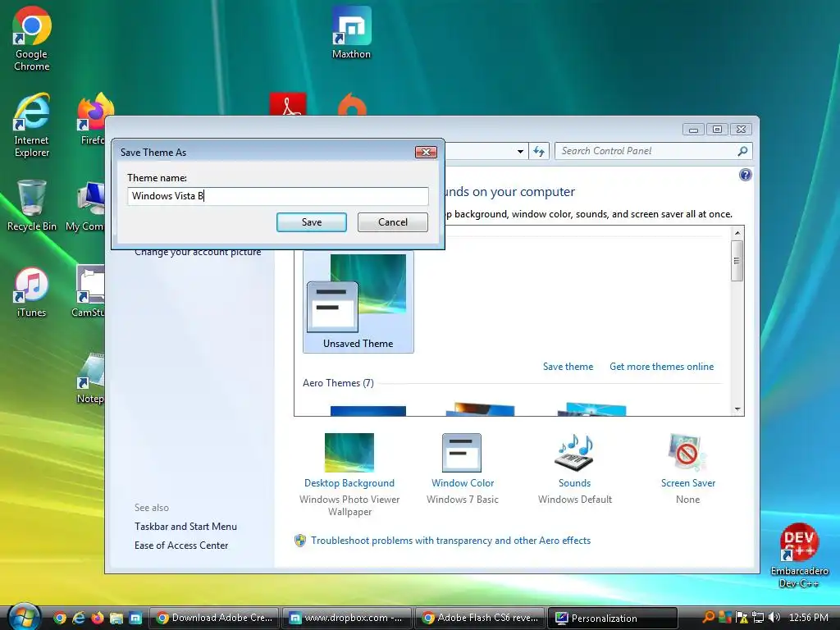Click the Windows Start orb
The width and height of the screenshot is (840, 630).
click(24, 617)
